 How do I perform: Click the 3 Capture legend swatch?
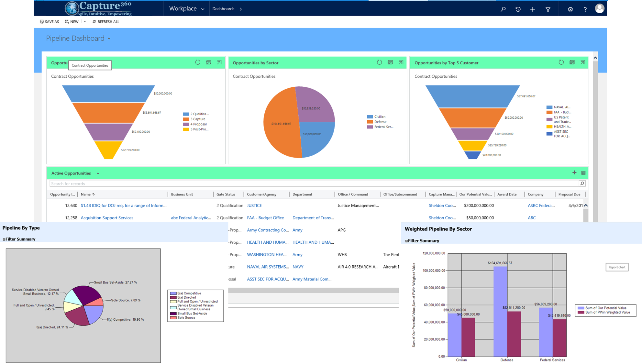point(186,119)
